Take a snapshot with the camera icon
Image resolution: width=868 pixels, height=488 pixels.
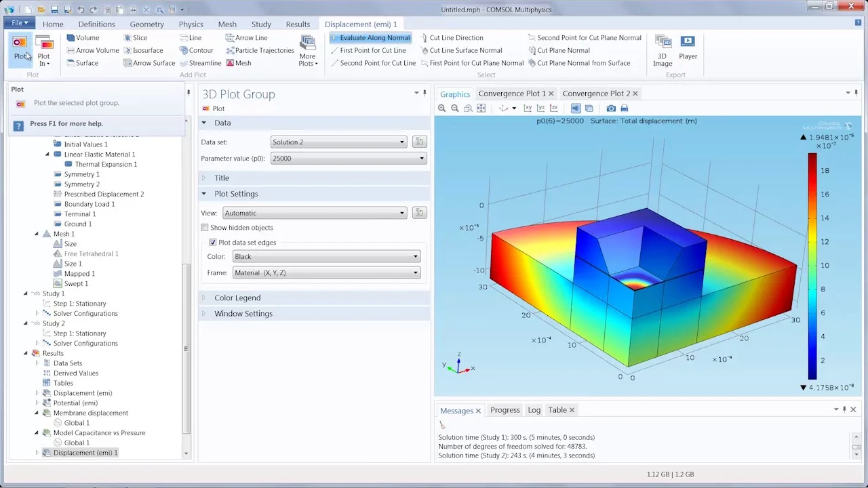[611, 108]
